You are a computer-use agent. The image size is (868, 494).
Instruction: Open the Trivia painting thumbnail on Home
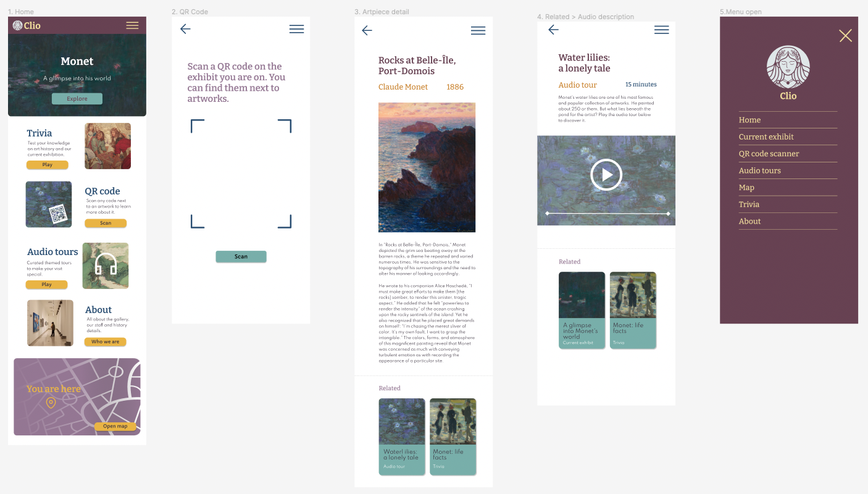point(107,146)
